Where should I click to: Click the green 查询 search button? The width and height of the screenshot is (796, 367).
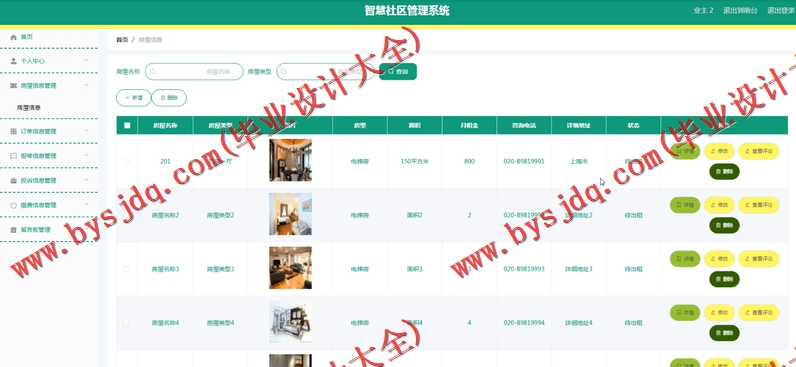click(x=398, y=72)
